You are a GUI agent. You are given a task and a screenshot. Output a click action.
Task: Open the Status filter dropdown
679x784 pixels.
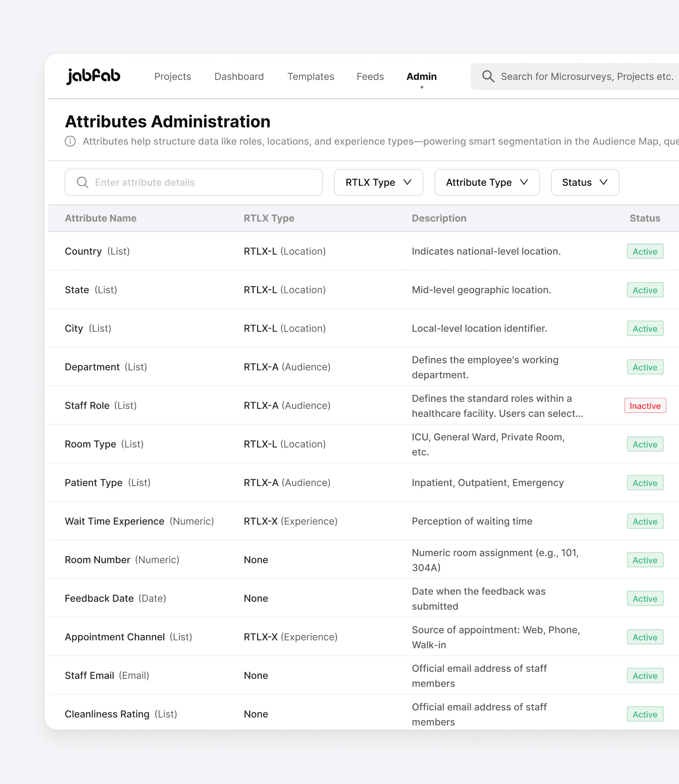(x=585, y=182)
